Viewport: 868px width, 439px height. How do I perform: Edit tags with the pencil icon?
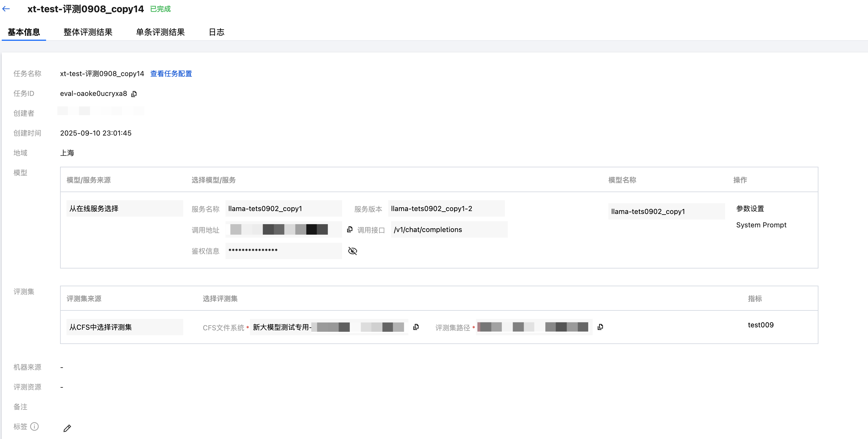67,428
